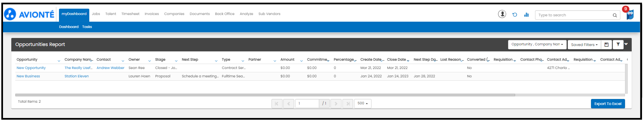
Task: Click the Export To Excel button
Action: click(608, 104)
